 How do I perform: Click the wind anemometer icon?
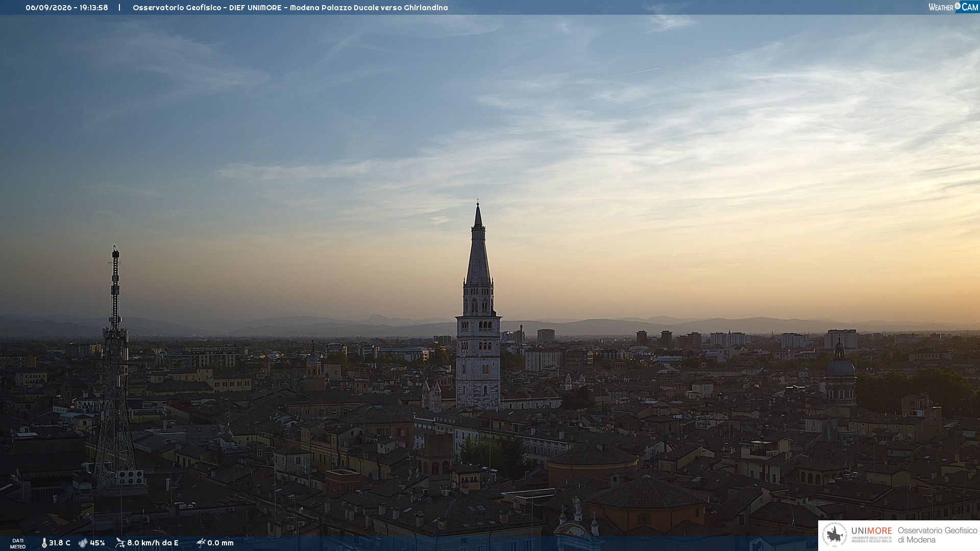(x=120, y=543)
